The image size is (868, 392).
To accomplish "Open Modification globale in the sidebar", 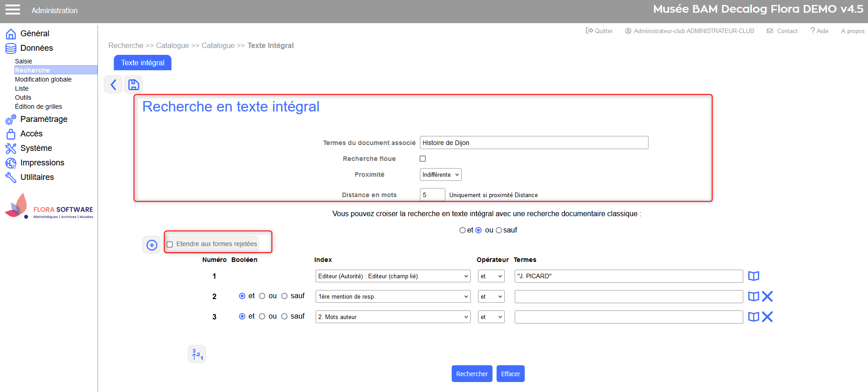I will [x=43, y=79].
